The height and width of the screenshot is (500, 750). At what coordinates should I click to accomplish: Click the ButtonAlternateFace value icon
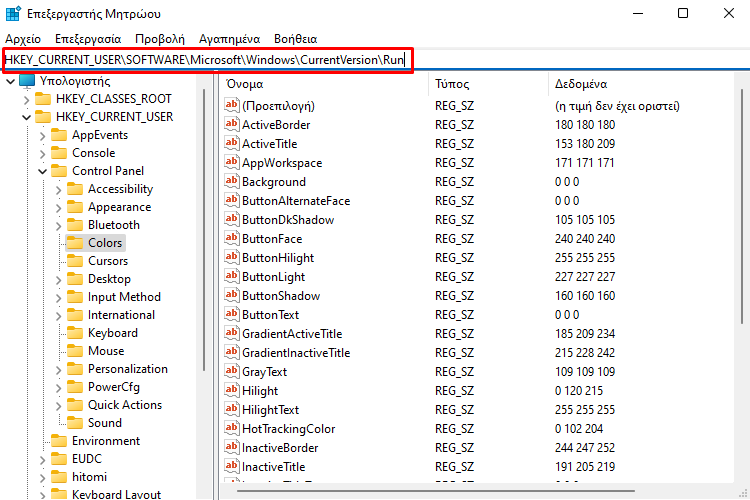point(232,200)
